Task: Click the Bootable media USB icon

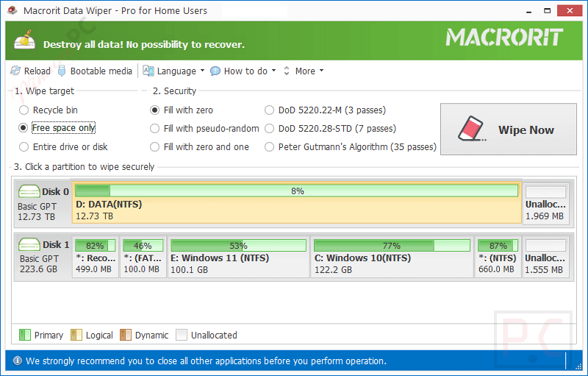Action: (62, 71)
